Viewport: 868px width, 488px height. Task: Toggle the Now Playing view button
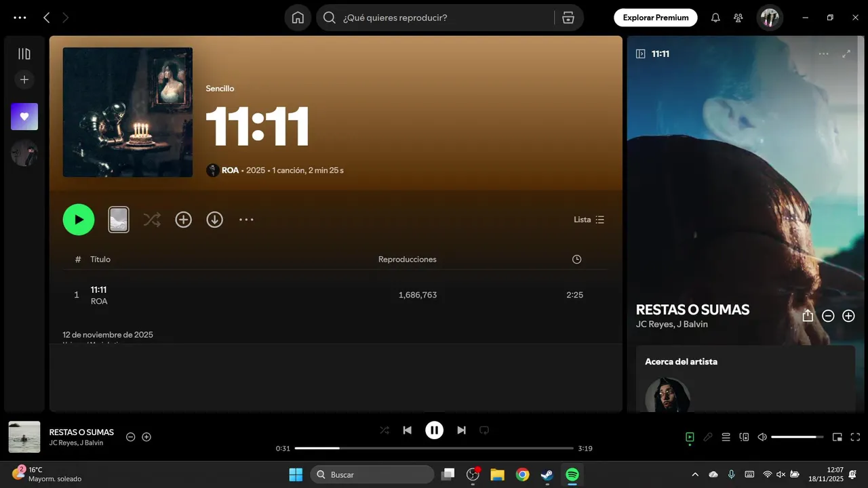(690, 437)
